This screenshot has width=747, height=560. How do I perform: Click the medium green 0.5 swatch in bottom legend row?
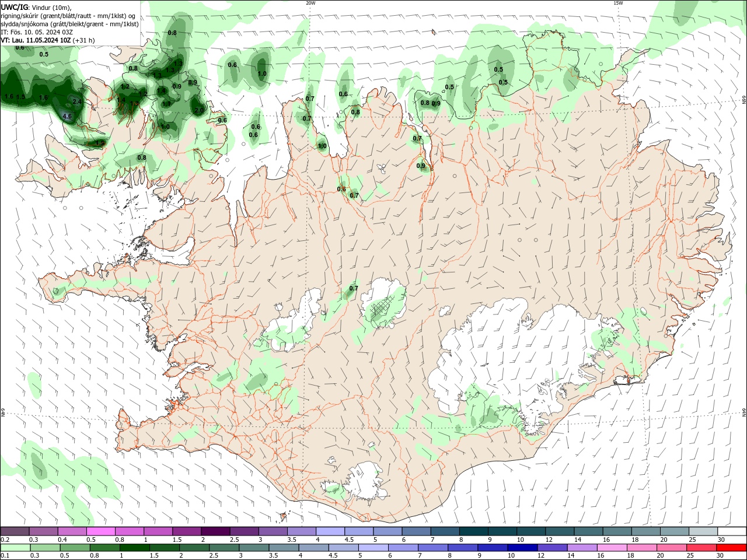coord(75,548)
